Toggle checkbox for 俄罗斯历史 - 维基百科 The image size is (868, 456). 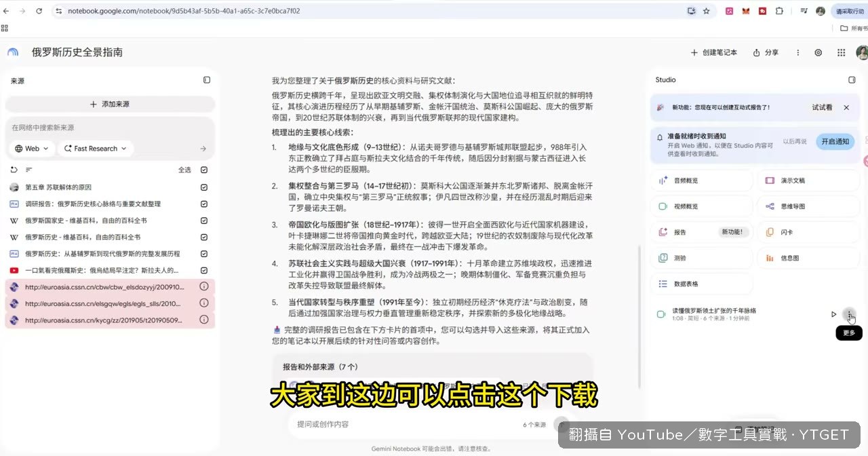tap(204, 237)
